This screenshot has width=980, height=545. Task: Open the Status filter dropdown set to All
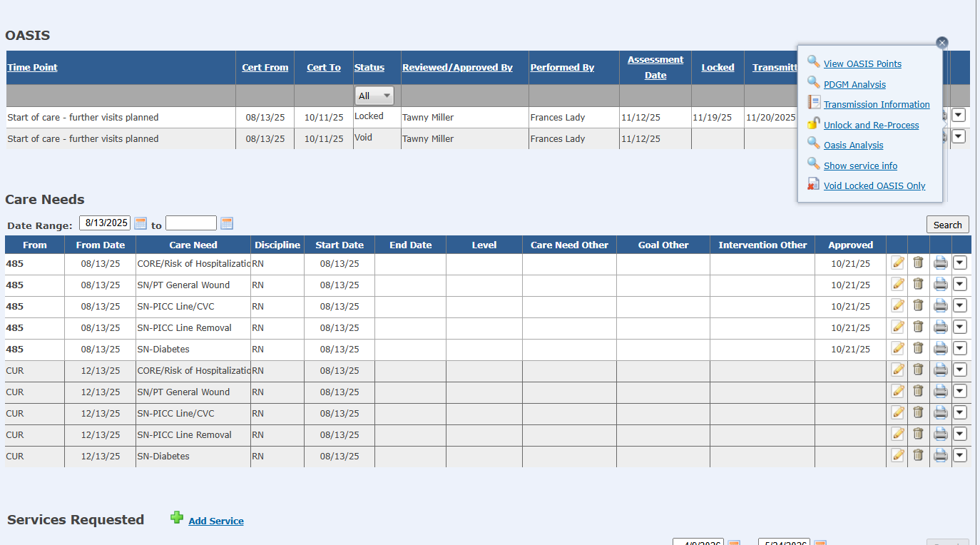point(375,96)
